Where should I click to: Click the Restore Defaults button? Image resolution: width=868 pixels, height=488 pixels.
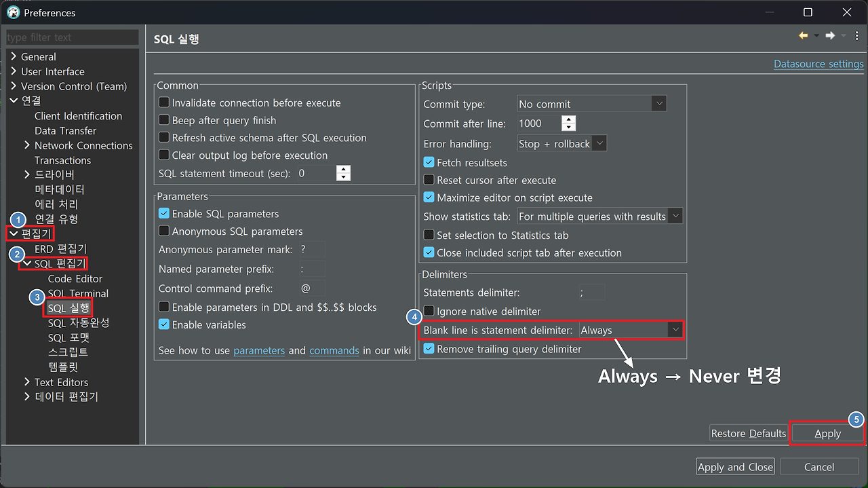pos(748,433)
